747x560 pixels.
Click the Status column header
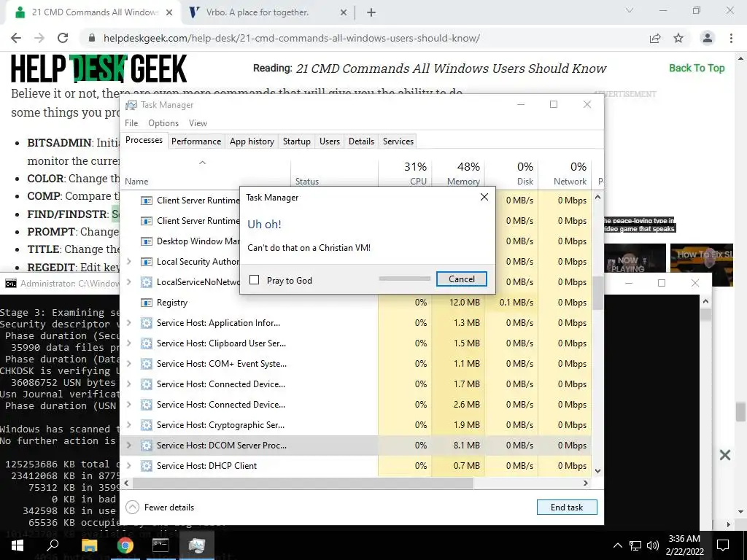point(334,174)
